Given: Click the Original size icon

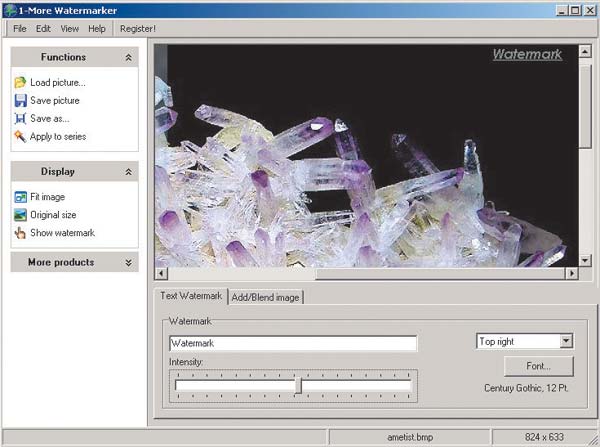Looking at the screenshot, I should pyautogui.click(x=20, y=215).
